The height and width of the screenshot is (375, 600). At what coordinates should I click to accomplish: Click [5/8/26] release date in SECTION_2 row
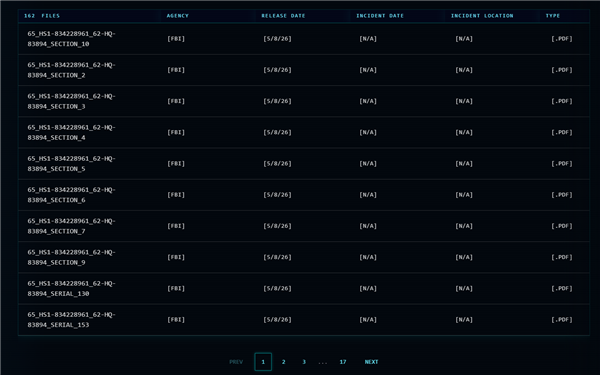(277, 70)
